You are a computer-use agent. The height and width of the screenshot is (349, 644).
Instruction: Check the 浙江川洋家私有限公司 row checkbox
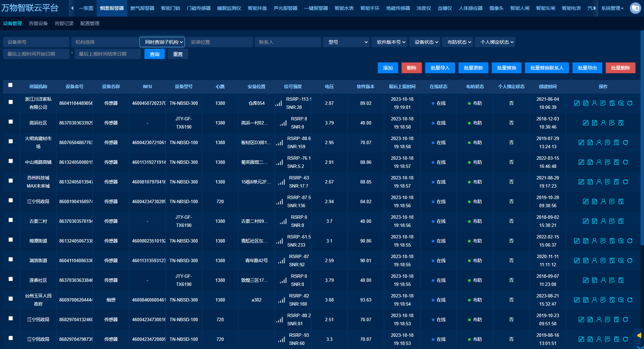(11, 102)
